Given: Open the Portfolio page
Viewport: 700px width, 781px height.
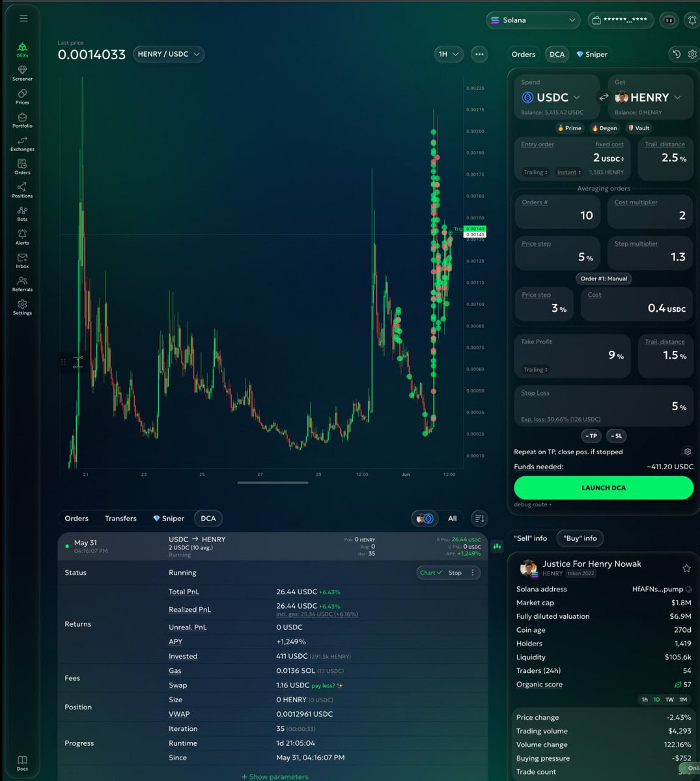Looking at the screenshot, I should pyautogui.click(x=22, y=120).
